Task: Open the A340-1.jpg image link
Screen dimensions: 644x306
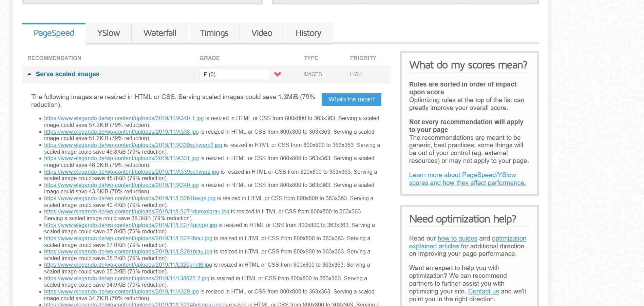Action: coord(124,118)
